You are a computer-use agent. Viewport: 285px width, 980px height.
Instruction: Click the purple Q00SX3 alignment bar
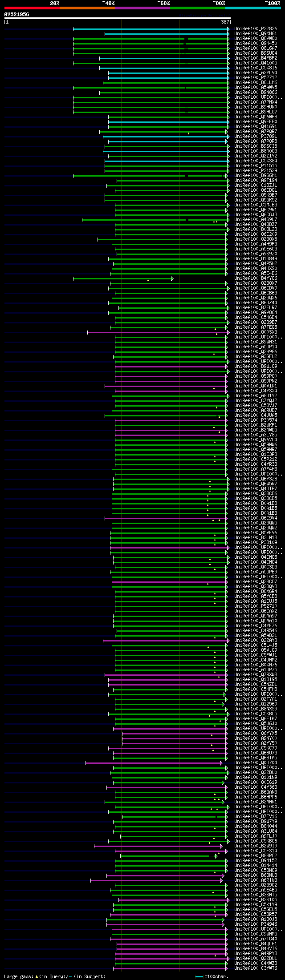pos(159,332)
